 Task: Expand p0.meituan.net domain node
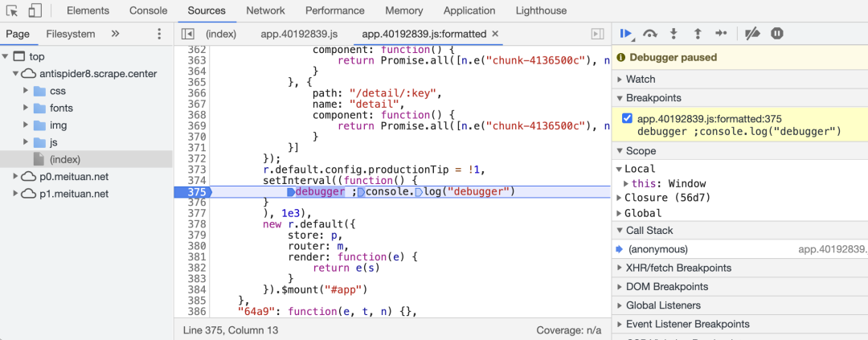17,177
